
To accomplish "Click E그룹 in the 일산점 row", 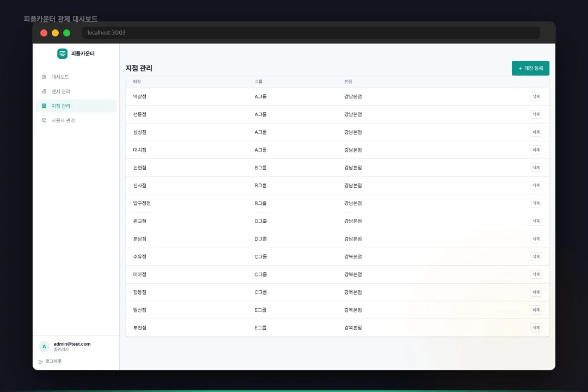I will click(x=261, y=310).
